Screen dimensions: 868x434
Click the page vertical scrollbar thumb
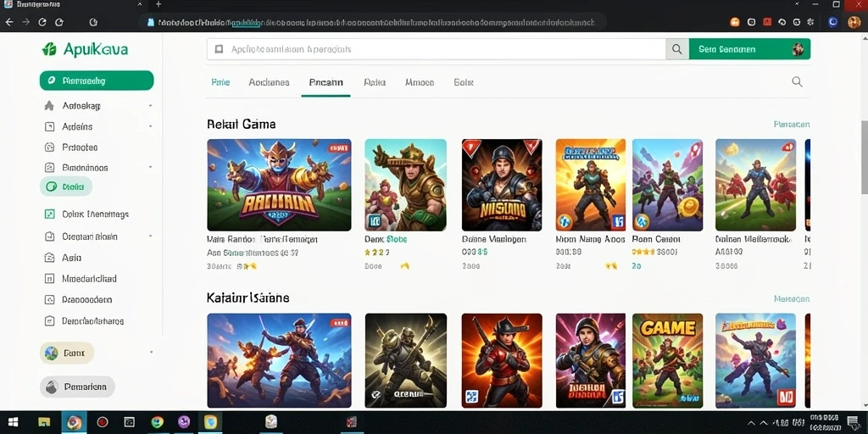(864, 157)
